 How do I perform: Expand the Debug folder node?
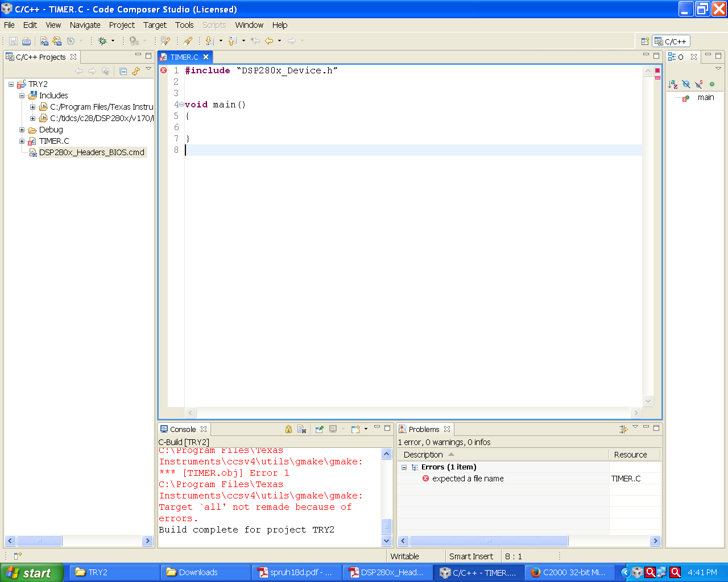click(x=22, y=130)
